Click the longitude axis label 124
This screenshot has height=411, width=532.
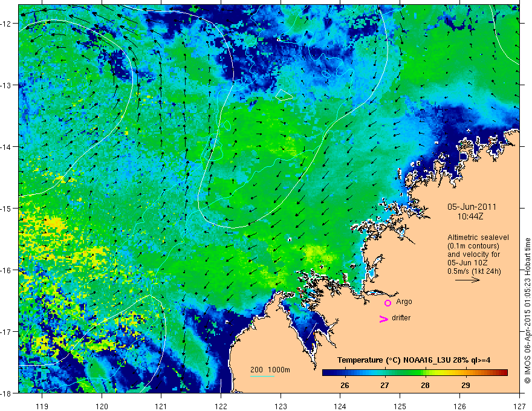pos(340,406)
